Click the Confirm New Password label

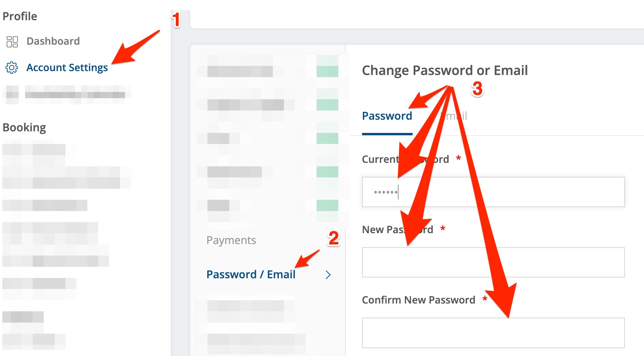point(418,300)
